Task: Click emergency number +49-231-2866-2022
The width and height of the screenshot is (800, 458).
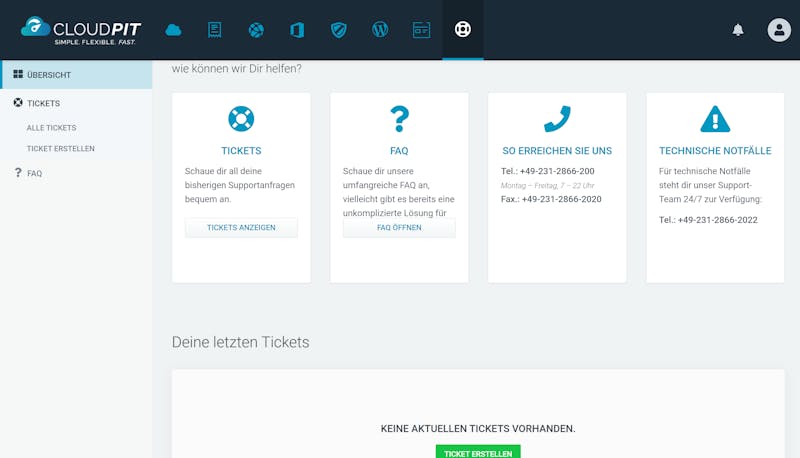Action: click(x=717, y=220)
